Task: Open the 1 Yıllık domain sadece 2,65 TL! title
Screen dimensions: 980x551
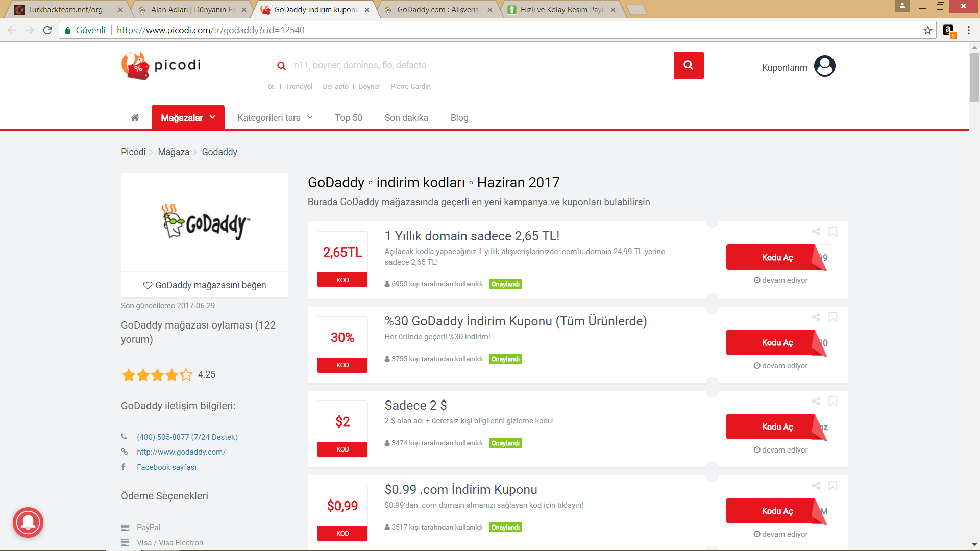Action: tap(472, 236)
